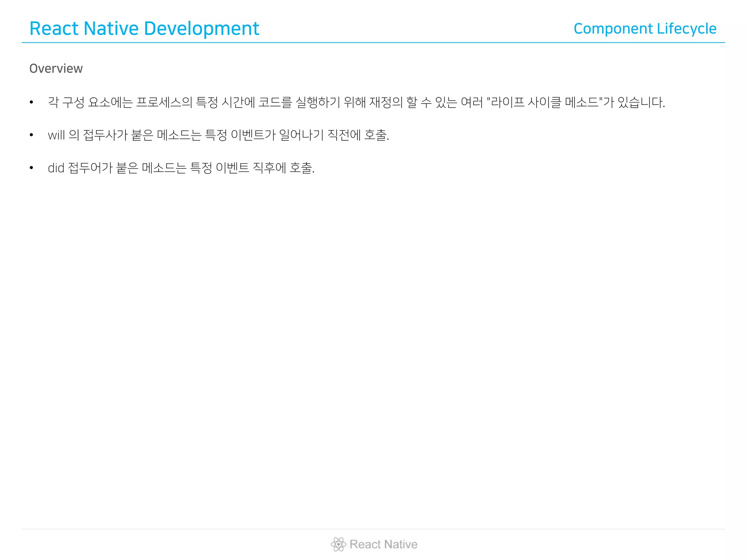
Task: Click the 'React Native' footer text
Action: pos(383,544)
